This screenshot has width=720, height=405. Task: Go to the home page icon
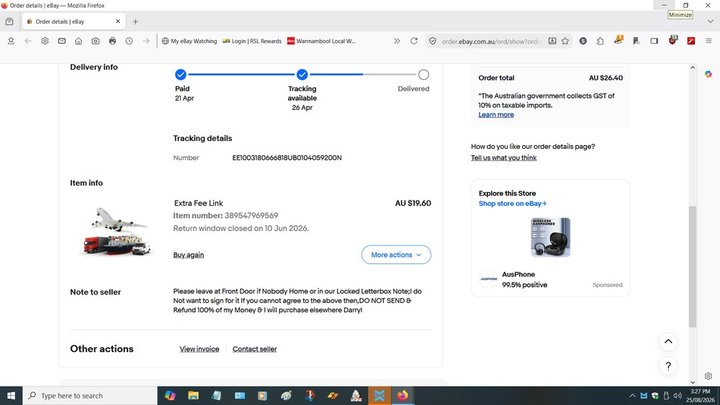click(79, 41)
